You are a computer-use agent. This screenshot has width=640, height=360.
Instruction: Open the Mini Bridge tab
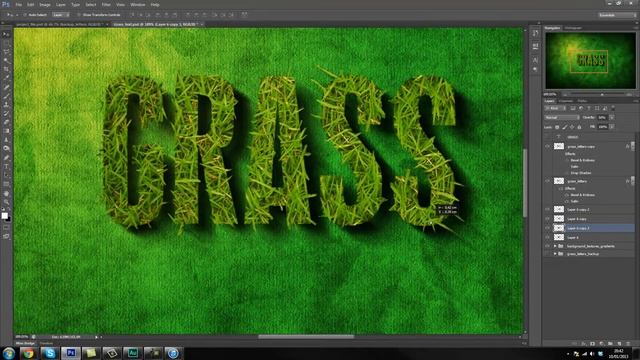(x=25, y=343)
